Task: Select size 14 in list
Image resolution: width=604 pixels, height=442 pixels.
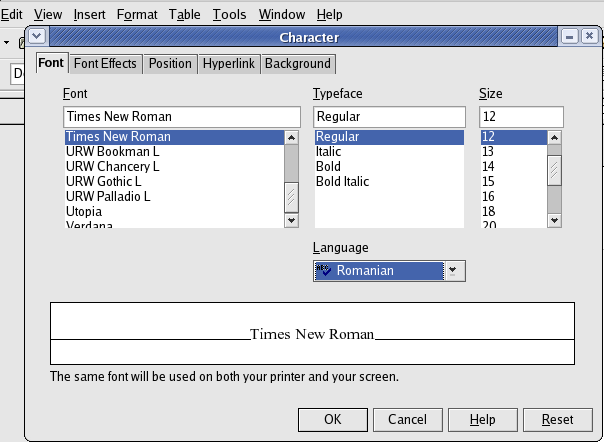Action: click(514, 166)
